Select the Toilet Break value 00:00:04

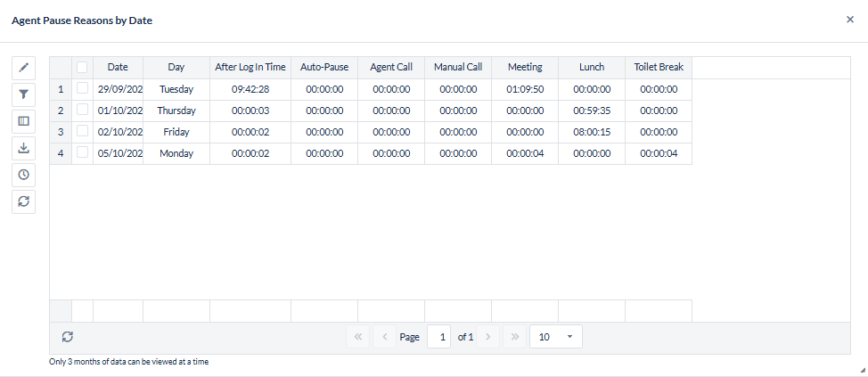(x=659, y=153)
